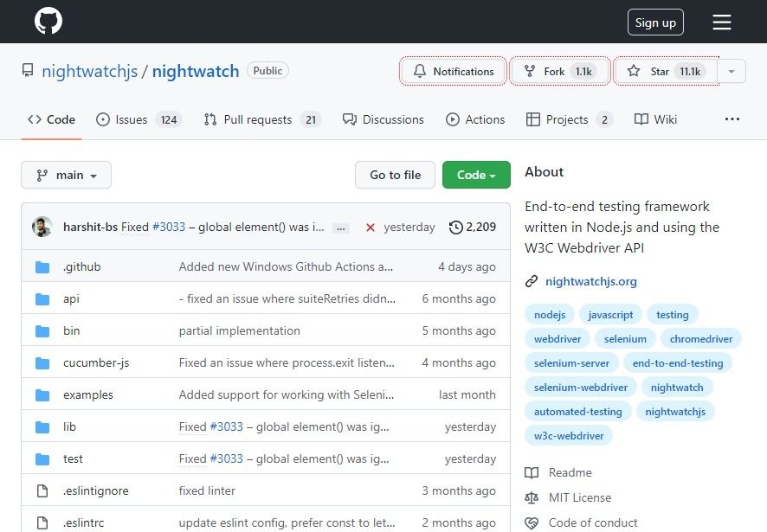Select the javascript topic tag
The width and height of the screenshot is (767, 532).
[610, 315]
